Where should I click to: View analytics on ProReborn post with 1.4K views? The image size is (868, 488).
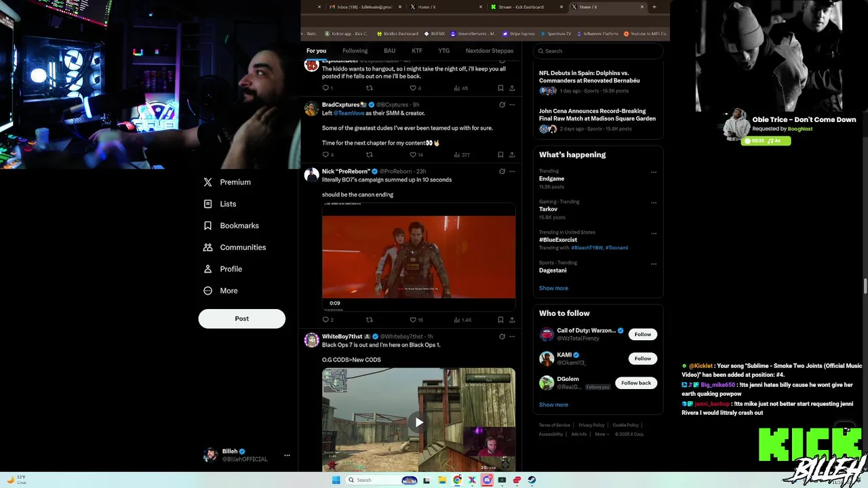[x=462, y=320]
